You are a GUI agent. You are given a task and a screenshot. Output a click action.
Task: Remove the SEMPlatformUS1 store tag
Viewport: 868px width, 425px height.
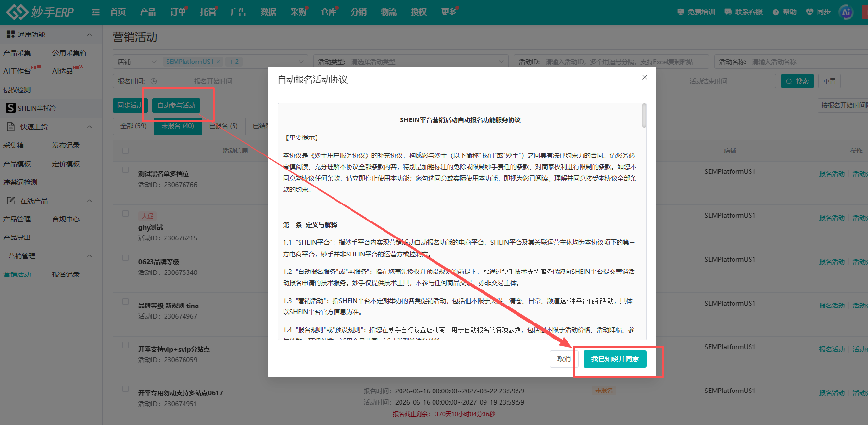tap(218, 62)
